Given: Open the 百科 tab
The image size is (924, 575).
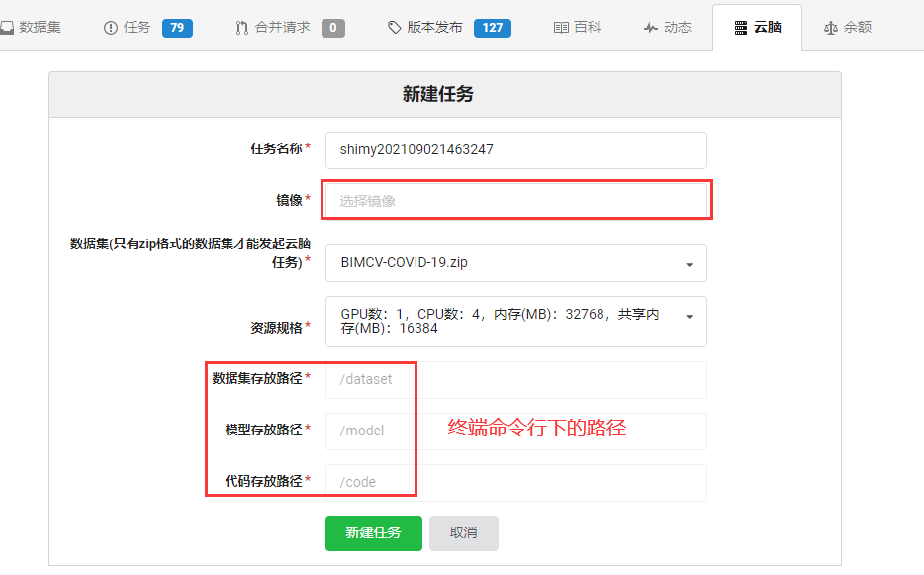Looking at the screenshot, I should point(578,27).
